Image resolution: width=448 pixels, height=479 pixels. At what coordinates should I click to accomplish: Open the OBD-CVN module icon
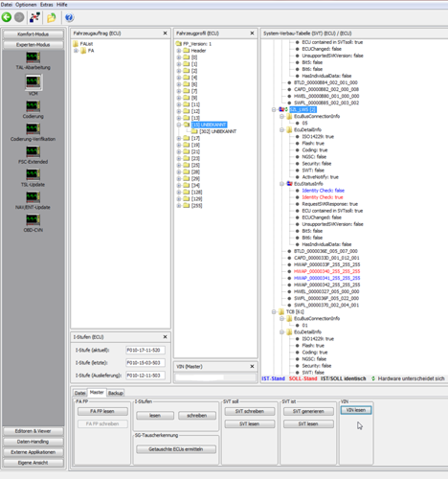click(33, 219)
